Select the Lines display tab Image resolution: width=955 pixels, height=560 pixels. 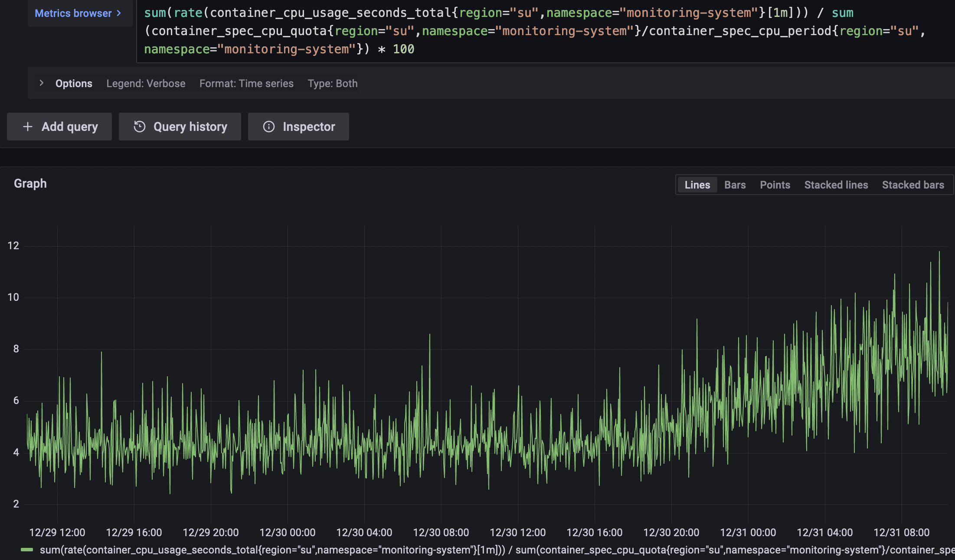coord(697,184)
